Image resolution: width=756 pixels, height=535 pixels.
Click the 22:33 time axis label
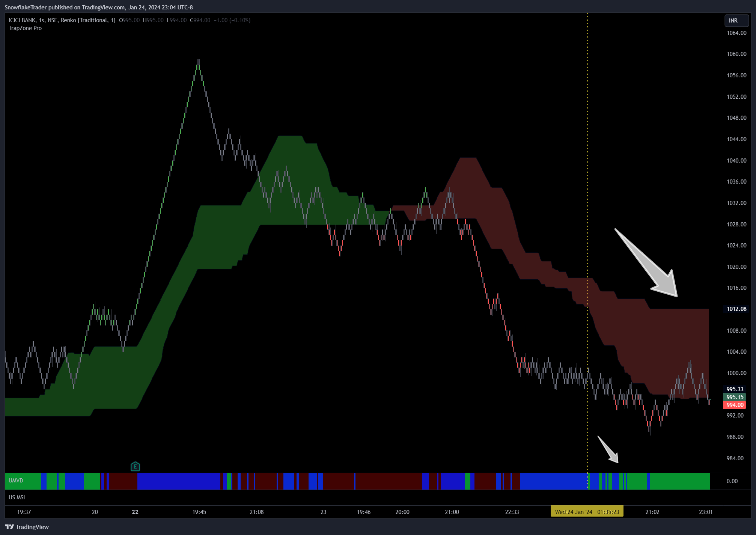point(512,512)
